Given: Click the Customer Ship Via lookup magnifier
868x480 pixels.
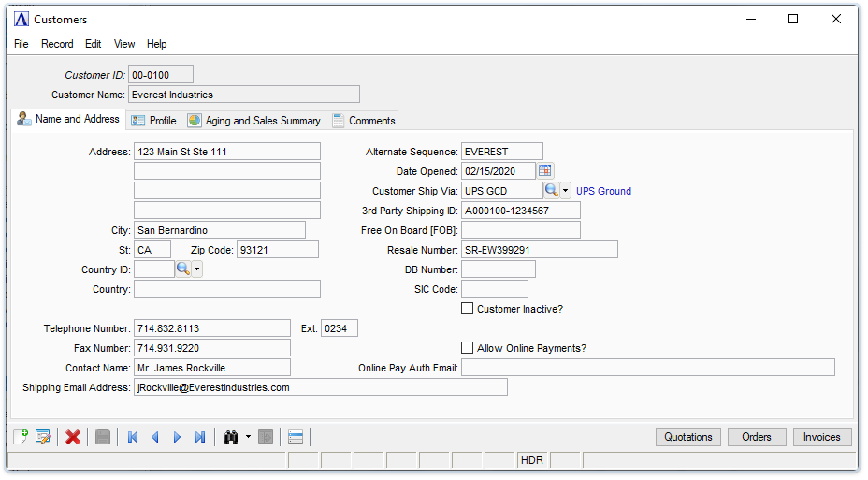Looking at the screenshot, I should pos(552,191).
